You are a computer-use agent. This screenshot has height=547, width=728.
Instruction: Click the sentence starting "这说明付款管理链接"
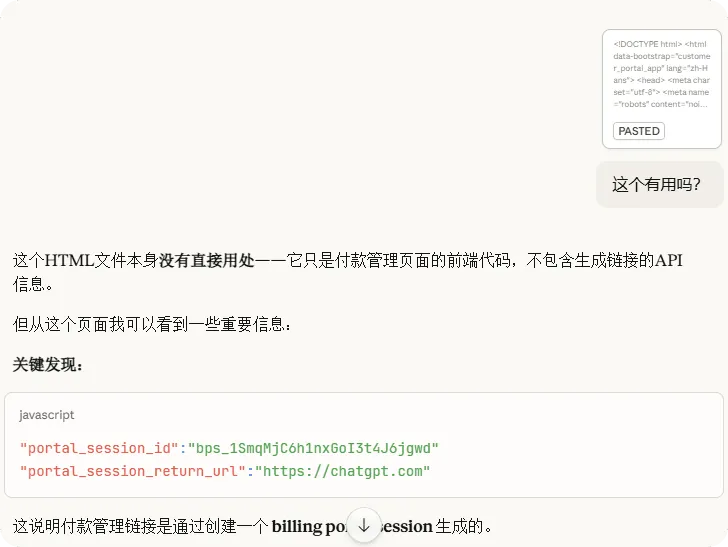click(252, 526)
